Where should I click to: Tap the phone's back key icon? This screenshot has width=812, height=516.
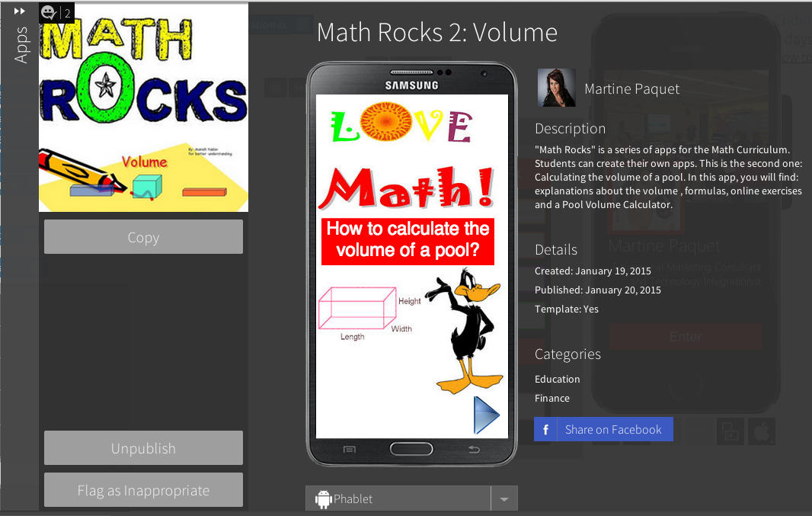[x=474, y=449]
